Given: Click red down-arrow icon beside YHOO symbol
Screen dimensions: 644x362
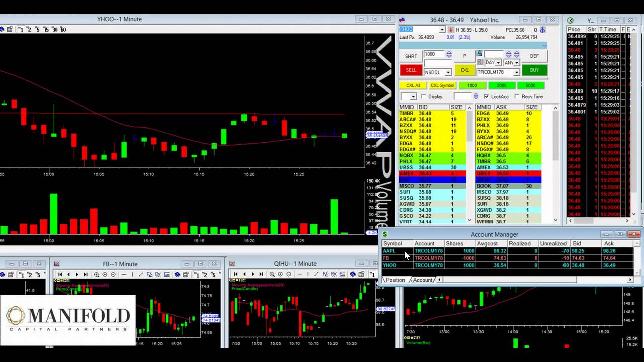Looking at the screenshot, I should pyautogui.click(x=451, y=30).
